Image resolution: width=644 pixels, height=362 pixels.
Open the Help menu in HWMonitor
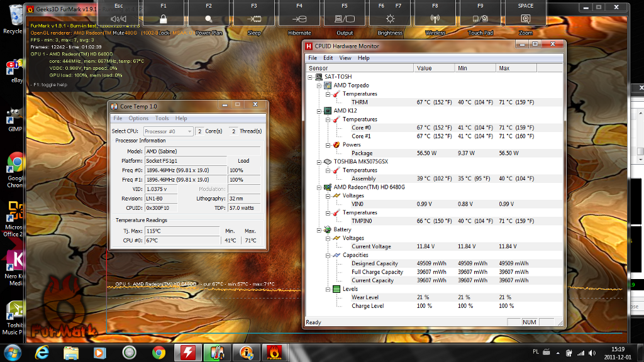[x=364, y=58]
